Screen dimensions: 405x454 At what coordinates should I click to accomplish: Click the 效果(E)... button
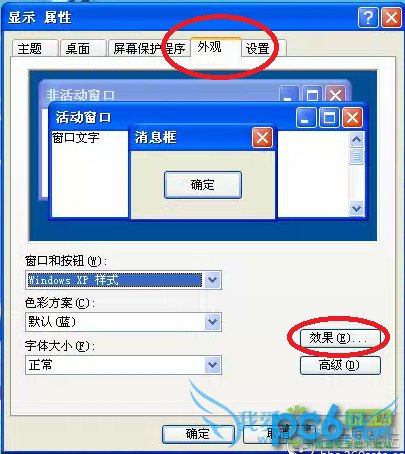[340, 338]
